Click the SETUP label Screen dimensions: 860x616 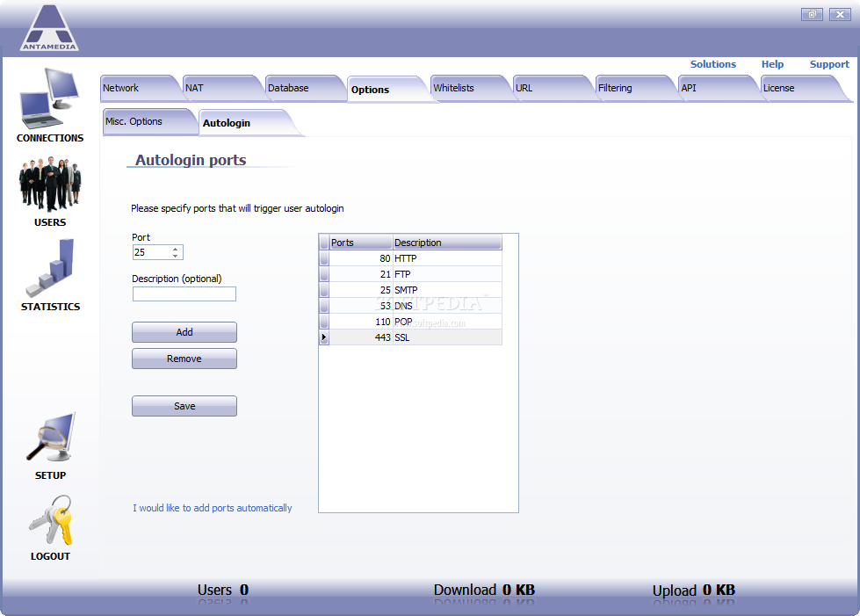[50, 475]
